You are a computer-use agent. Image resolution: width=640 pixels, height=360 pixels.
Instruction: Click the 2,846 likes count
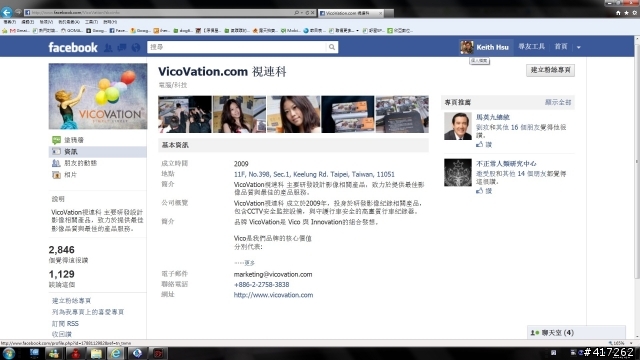click(62, 250)
